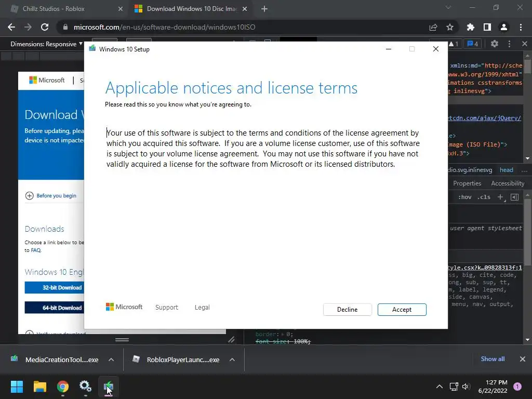
Task: Expand the Before you begin section
Action: pyautogui.click(x=51, y=196)
